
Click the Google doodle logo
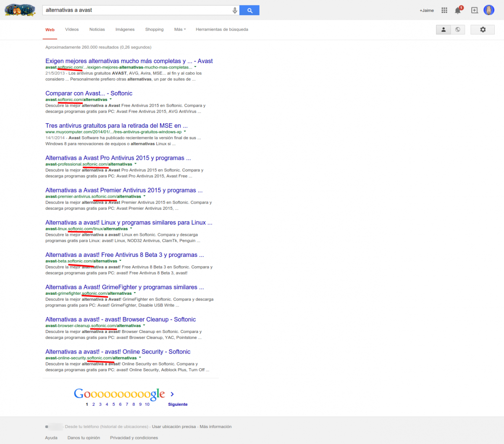click(x=20, y=10)
